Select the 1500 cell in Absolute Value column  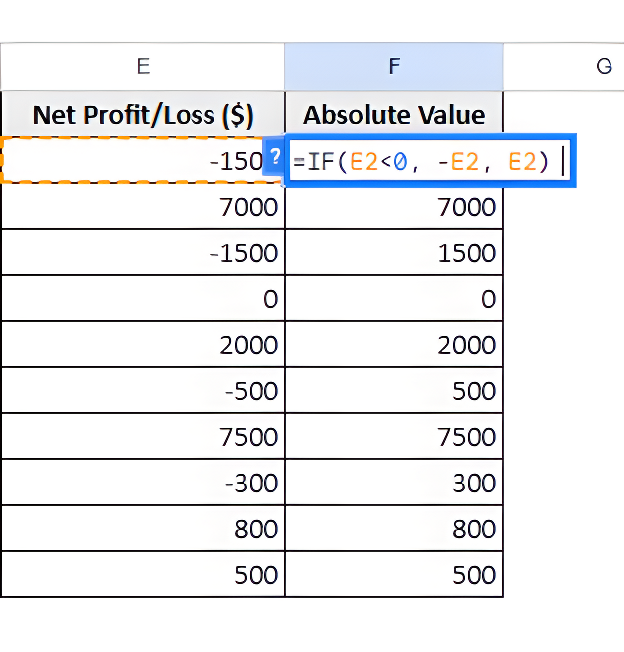(394, 252)
